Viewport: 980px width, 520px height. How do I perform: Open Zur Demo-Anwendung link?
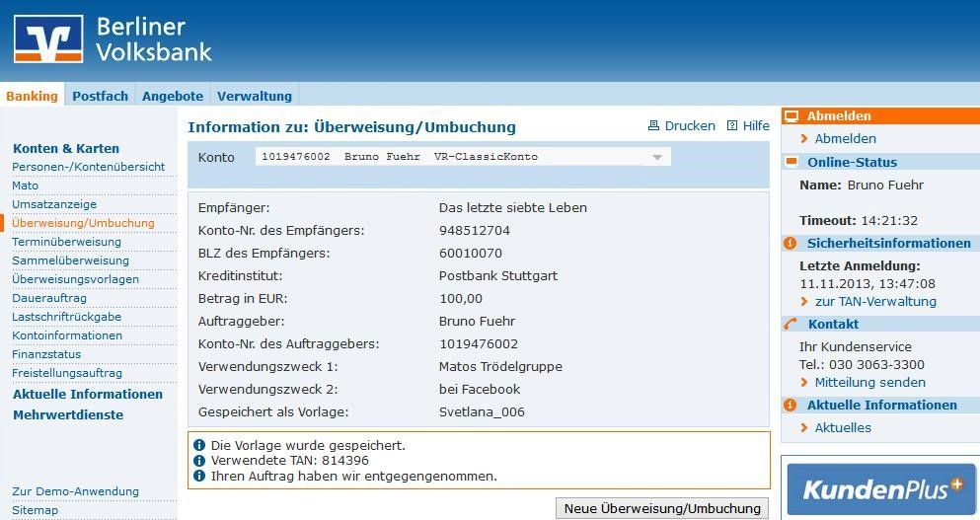(75, 491)
